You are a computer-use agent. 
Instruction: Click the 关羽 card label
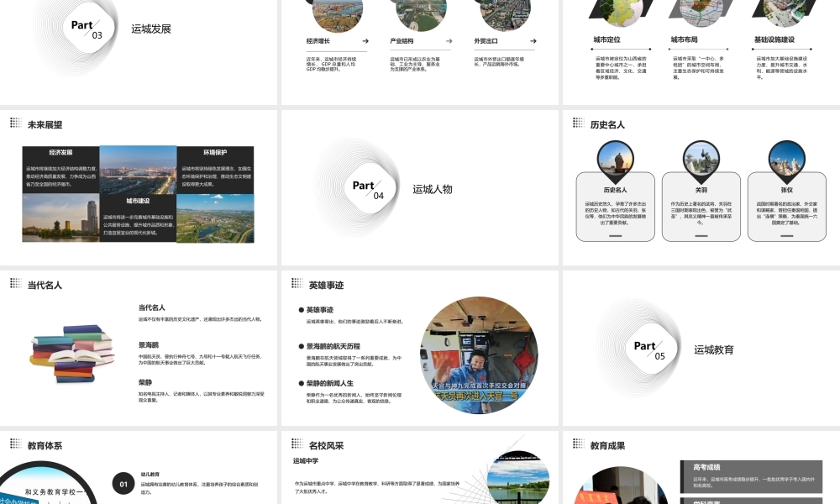click(x=701, y=190)
